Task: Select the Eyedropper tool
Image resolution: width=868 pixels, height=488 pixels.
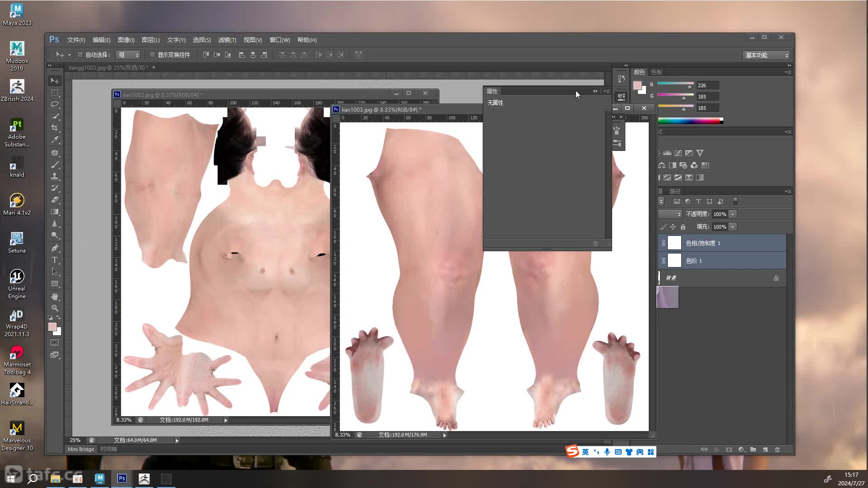Action: pos(55,140)
